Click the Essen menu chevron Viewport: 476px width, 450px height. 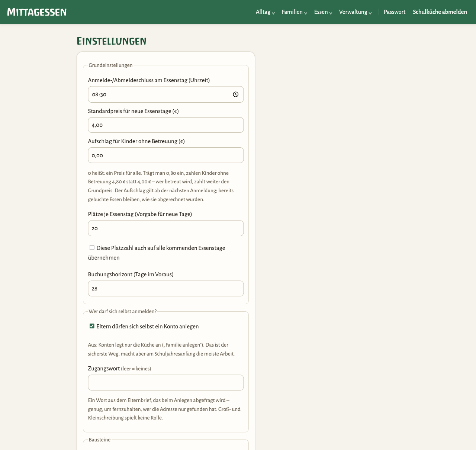click(x=331, y=13)
